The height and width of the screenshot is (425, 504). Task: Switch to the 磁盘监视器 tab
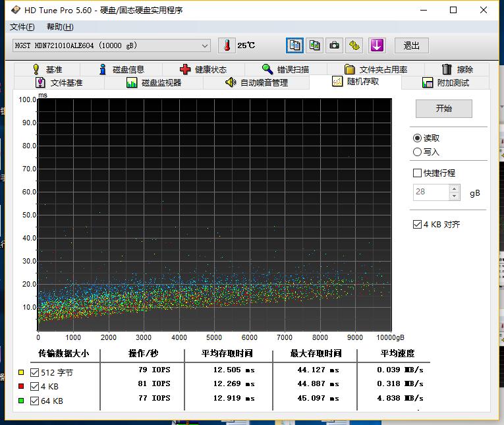coord(154,82)
